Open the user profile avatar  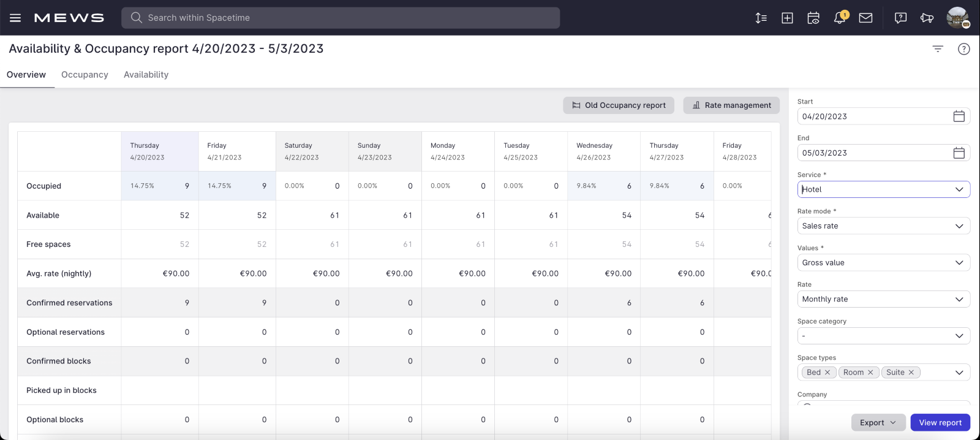[957, 18]
